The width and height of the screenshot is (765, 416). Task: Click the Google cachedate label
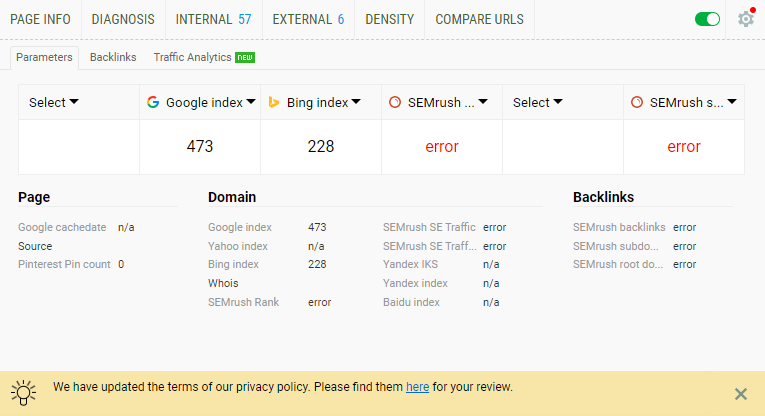coord(62,227)
